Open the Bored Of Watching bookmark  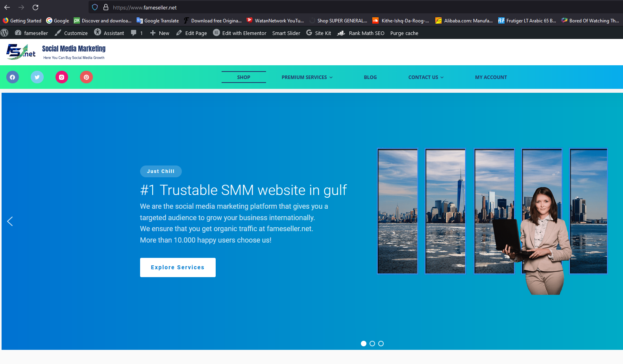pos(590,21)
